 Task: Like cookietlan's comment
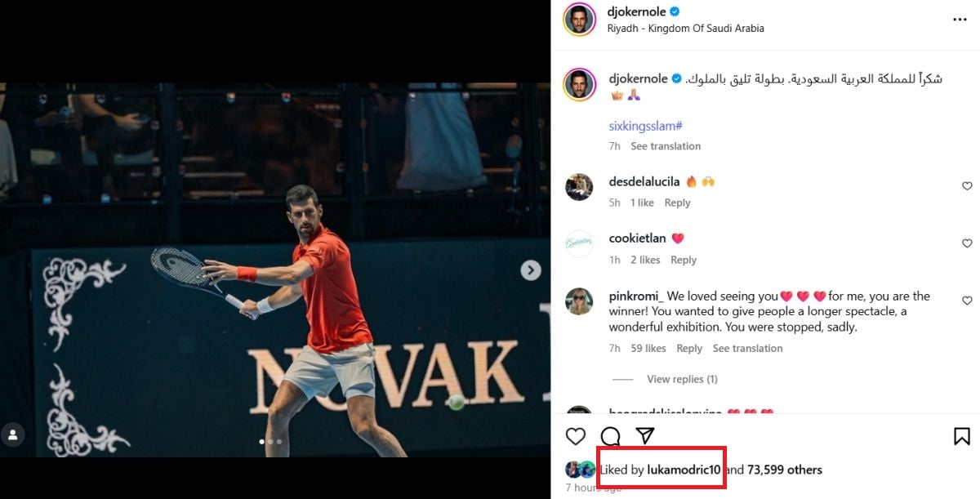click(967, 243)
